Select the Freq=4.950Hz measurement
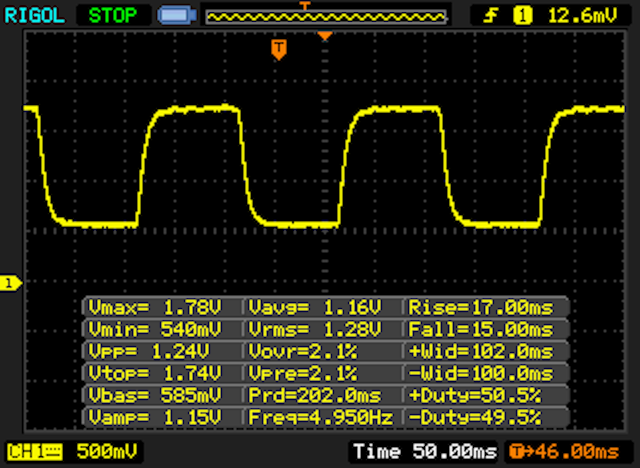 click(x=323, y=418)
